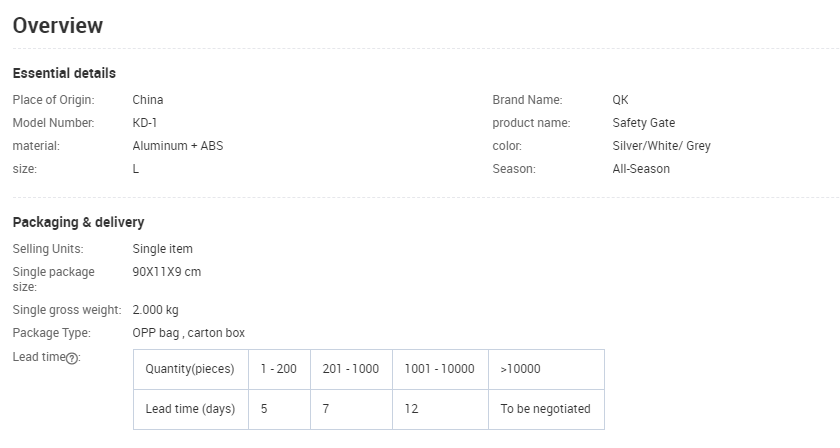Click the 201 - 1000 quantity cell
This screenshot has height=448, width=840.
pyautogui.click(x=351, y=369)
